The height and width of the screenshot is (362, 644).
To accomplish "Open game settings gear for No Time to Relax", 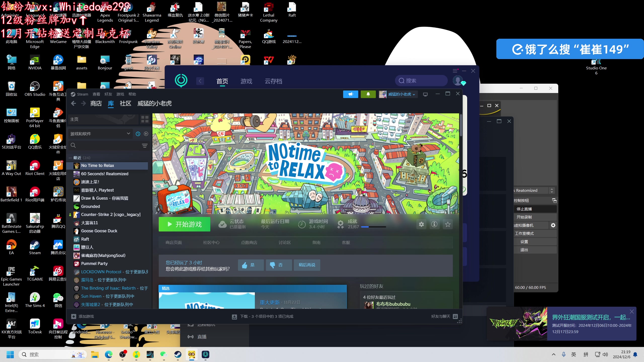I will (421, 224).
